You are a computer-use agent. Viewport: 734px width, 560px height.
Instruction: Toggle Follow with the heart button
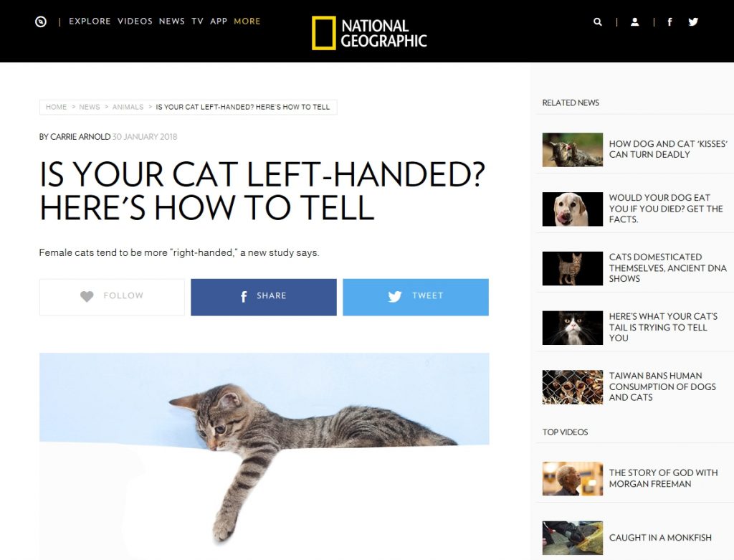point(112,297)
